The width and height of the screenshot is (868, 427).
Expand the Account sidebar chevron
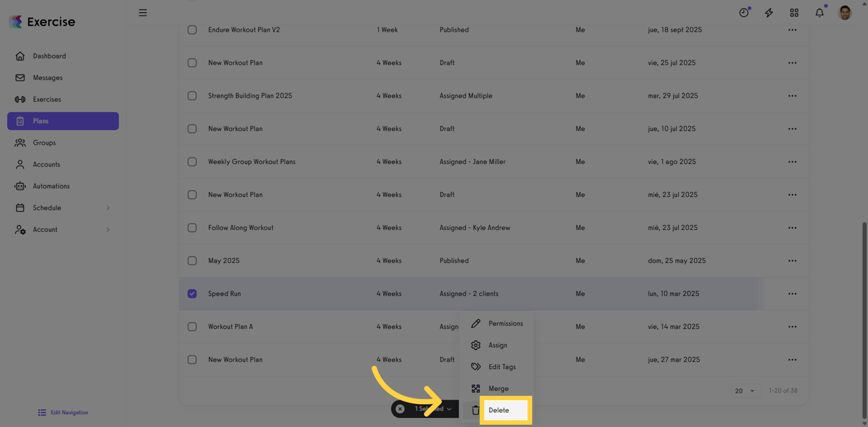point(108,229)
